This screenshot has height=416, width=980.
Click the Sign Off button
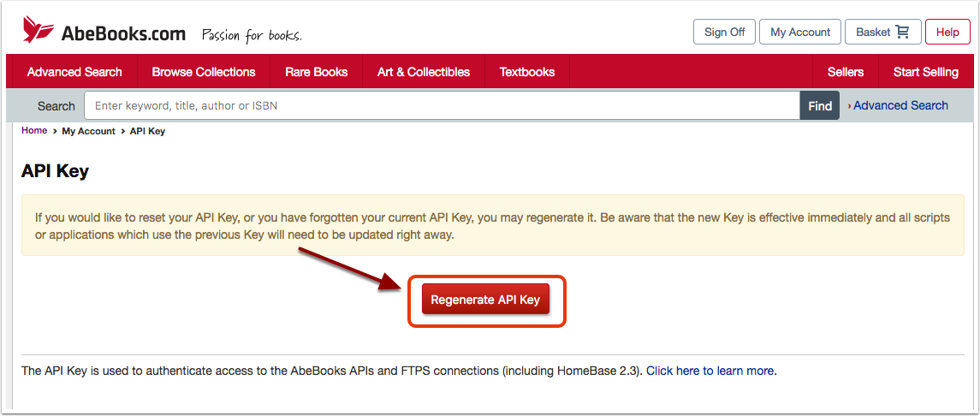(x=724, y=32)
